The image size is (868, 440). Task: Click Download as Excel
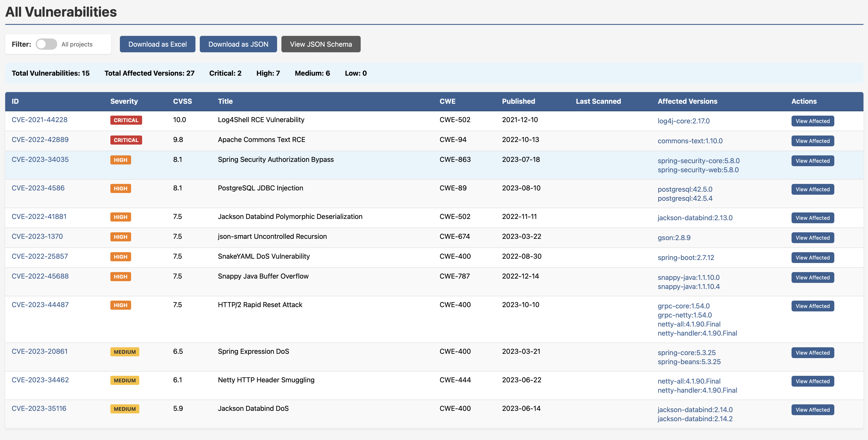tap(157, 44)
